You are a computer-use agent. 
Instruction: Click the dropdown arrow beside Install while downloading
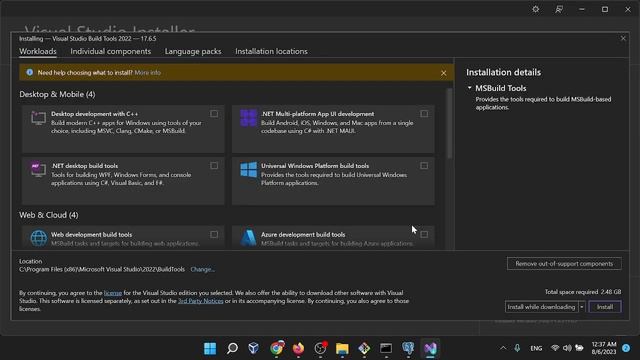[x=582, y=307]
